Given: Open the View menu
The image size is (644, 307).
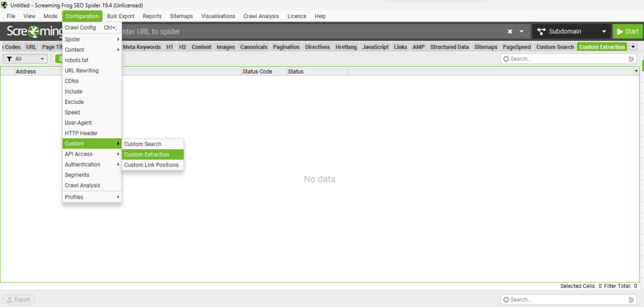Looking at the screenshot, I should 30,16.
